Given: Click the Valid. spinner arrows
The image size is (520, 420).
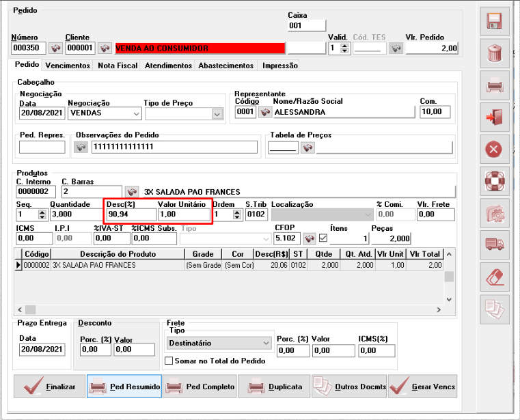Looking at the screenshot, I should (345, 48).
